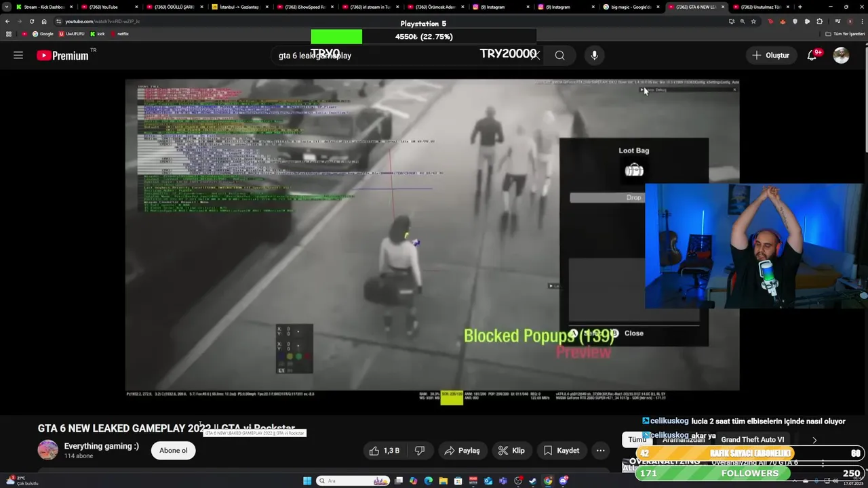Open File Explorer from the taskbar
The height and width of the screenshot is (488, 868).
pyautogui.click(x=443, y=481)
